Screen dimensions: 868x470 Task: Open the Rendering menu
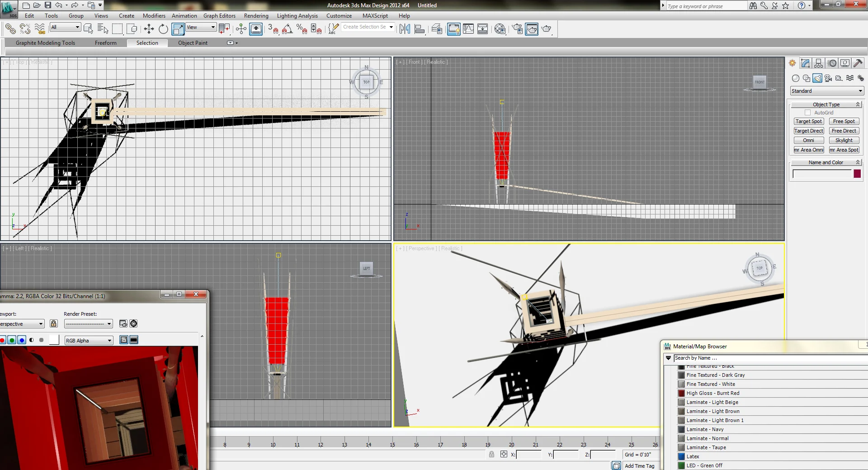point(256,16)
